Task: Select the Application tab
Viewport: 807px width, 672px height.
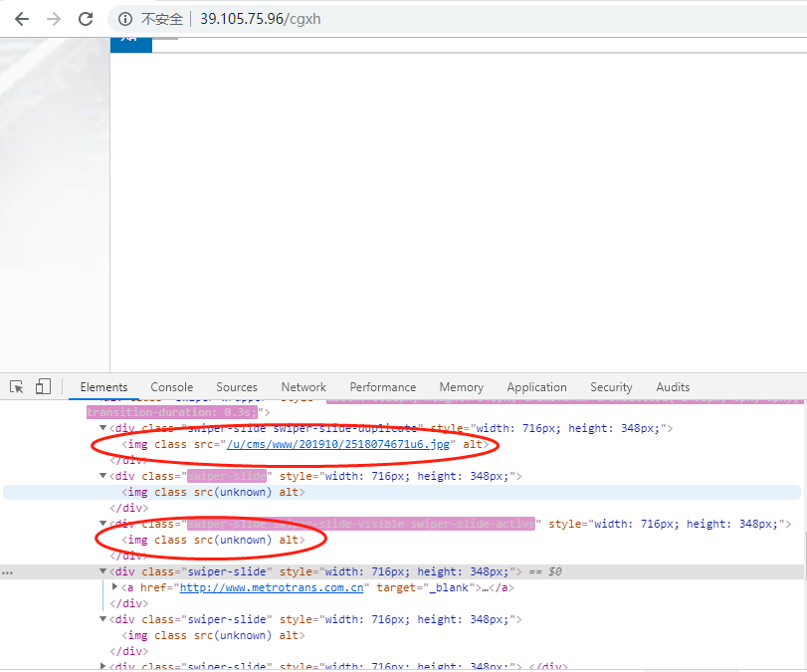Action: pyautogui.click(x=536, y=387)
